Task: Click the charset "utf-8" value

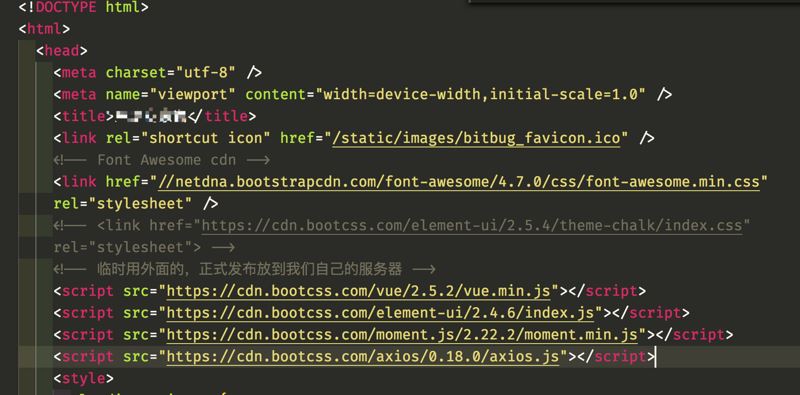Action: pos(206,72)
